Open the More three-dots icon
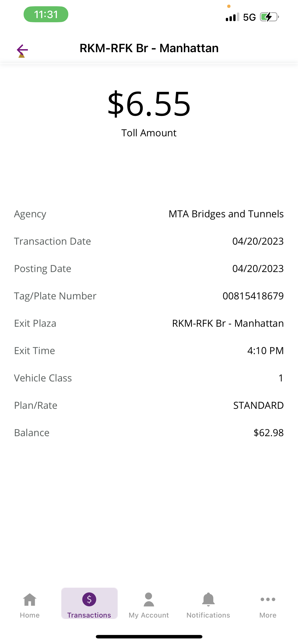 pos(268,599)
